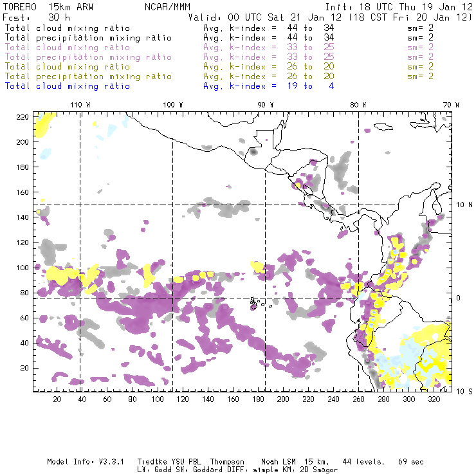The height and width of the screenshot is (476, 476).
Task: Click the "69 sec" footer text
Action: pos(411,462)
